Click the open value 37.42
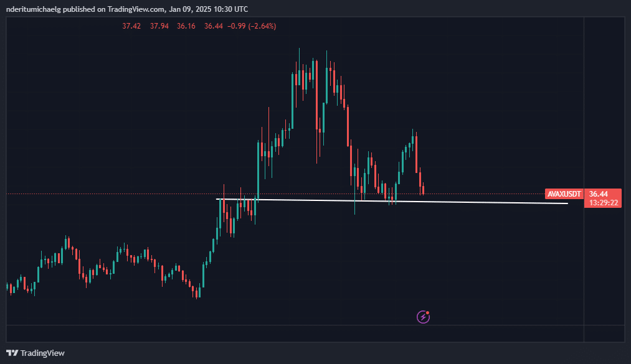 [131, 26]
